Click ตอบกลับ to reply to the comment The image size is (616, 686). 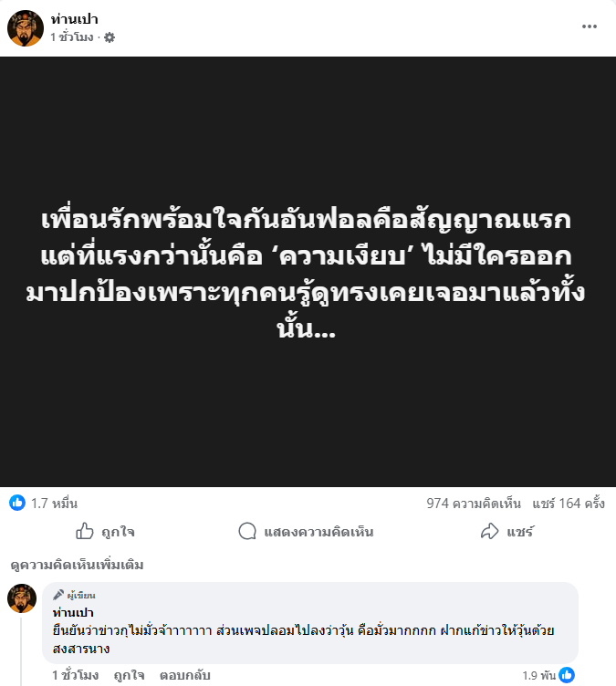184,675
